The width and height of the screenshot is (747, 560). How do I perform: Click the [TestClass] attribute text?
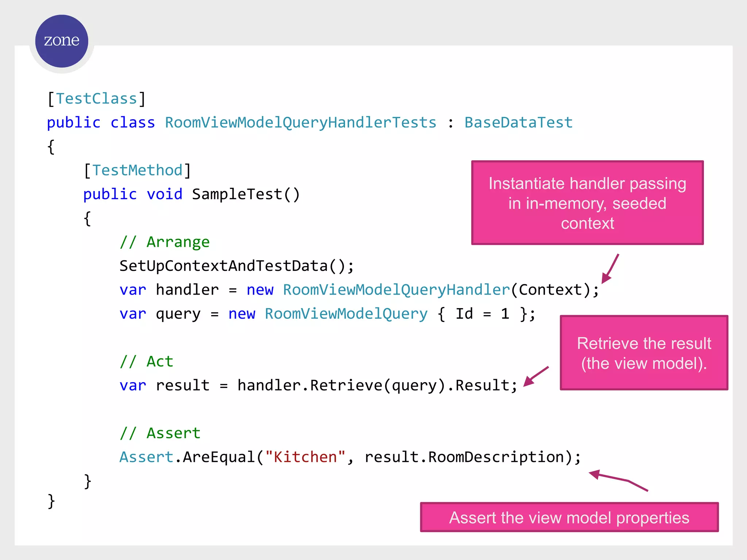[97, 99]
